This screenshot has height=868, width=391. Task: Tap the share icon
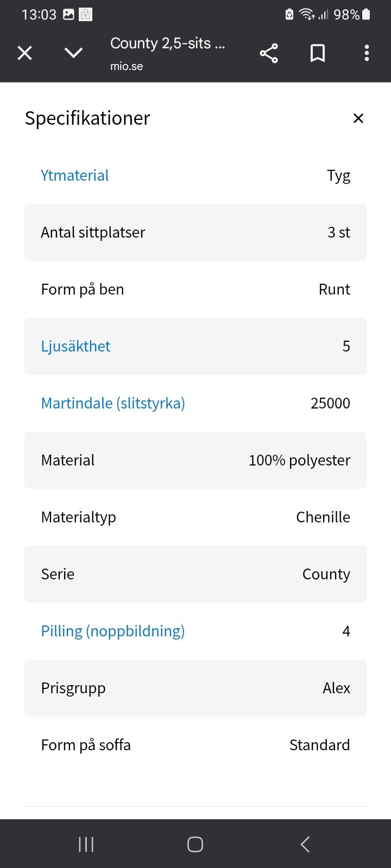tap(269, 53)
